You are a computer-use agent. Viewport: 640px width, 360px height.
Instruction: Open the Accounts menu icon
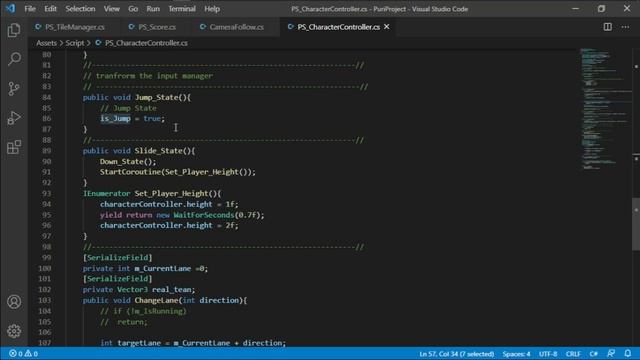[x=14, y=302]
